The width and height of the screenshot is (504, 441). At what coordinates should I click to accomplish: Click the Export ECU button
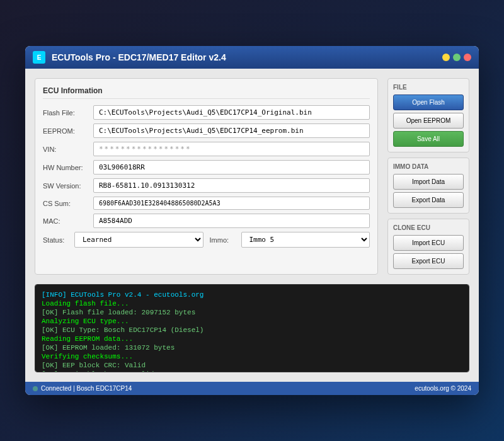(428, 261)
